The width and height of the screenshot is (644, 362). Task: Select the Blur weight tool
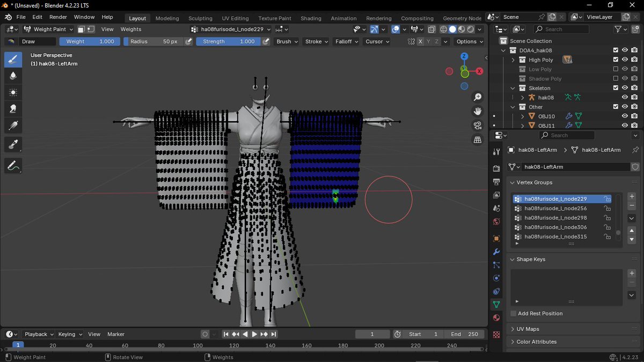pos(13,76)
